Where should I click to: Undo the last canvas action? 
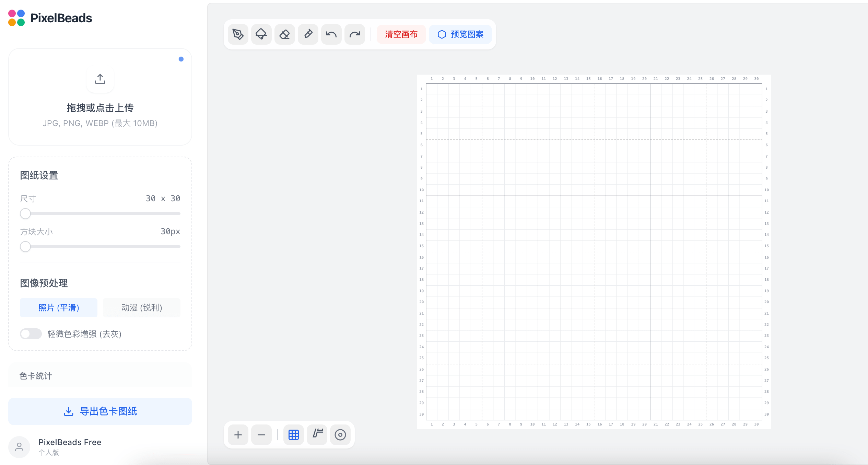[x=331, y=34]
